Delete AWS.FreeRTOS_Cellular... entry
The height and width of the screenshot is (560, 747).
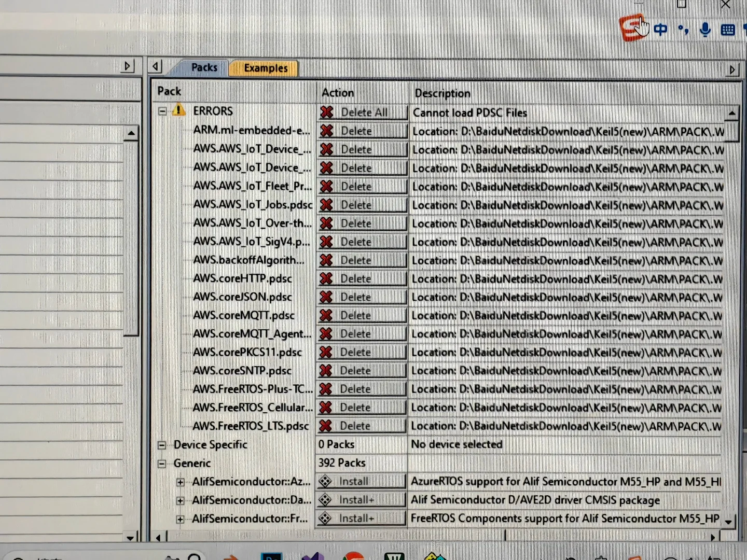click(x=362, y=407)
